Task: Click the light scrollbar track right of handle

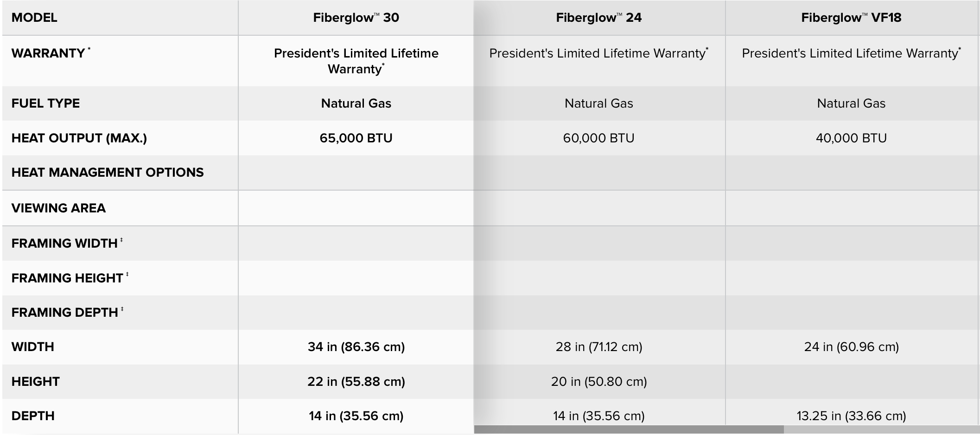Action: point(881,430)
